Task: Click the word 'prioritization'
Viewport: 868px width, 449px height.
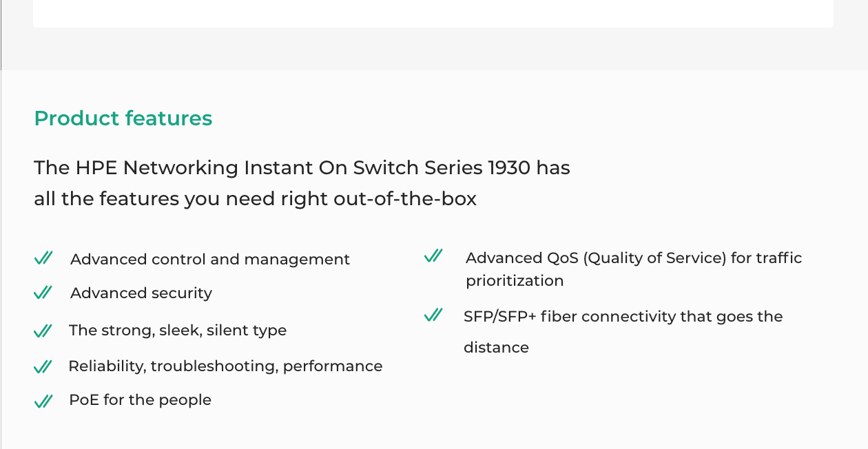Action: (x=515, y=281)
